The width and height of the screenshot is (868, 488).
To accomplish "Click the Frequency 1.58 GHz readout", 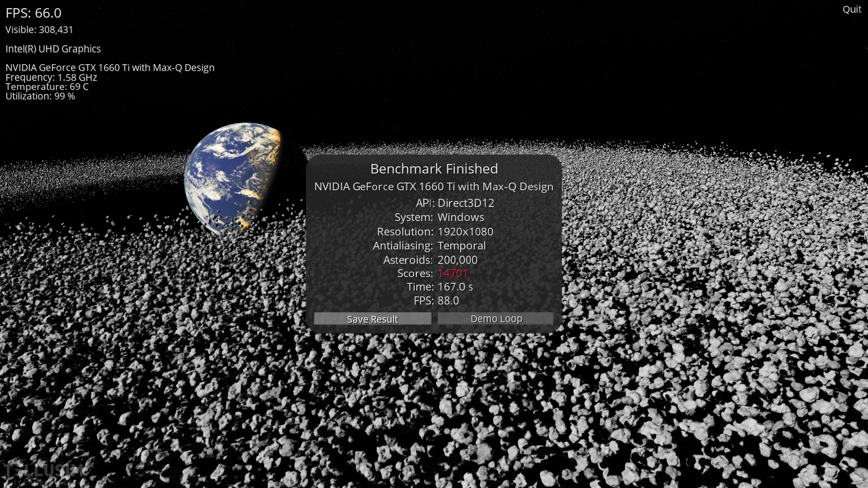I will click(51, 77).
